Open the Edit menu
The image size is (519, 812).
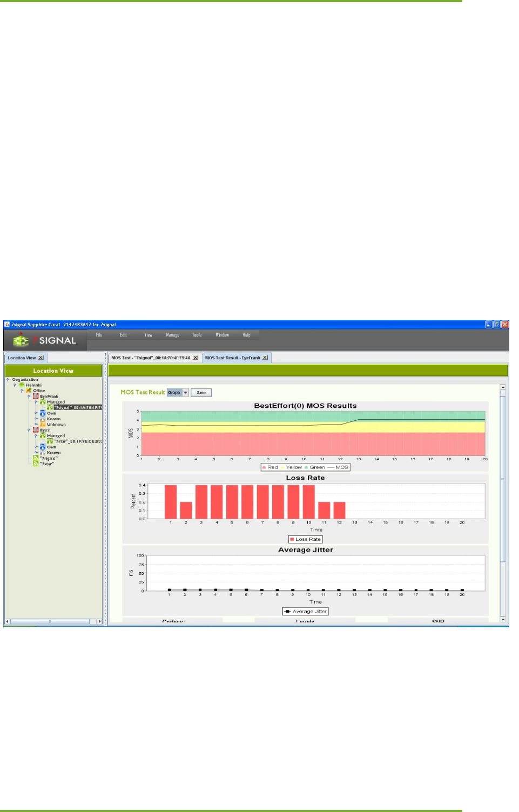click(124, 335)
